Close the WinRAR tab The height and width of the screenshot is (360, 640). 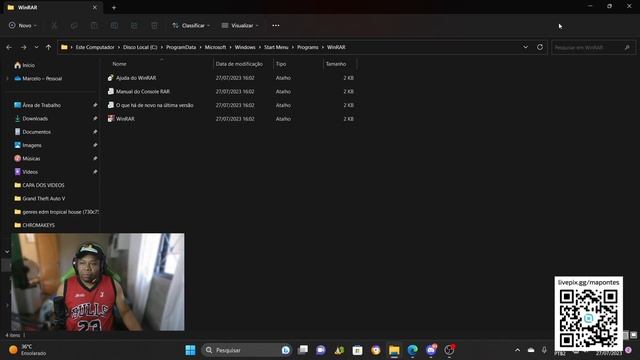[x=95, y=7]
